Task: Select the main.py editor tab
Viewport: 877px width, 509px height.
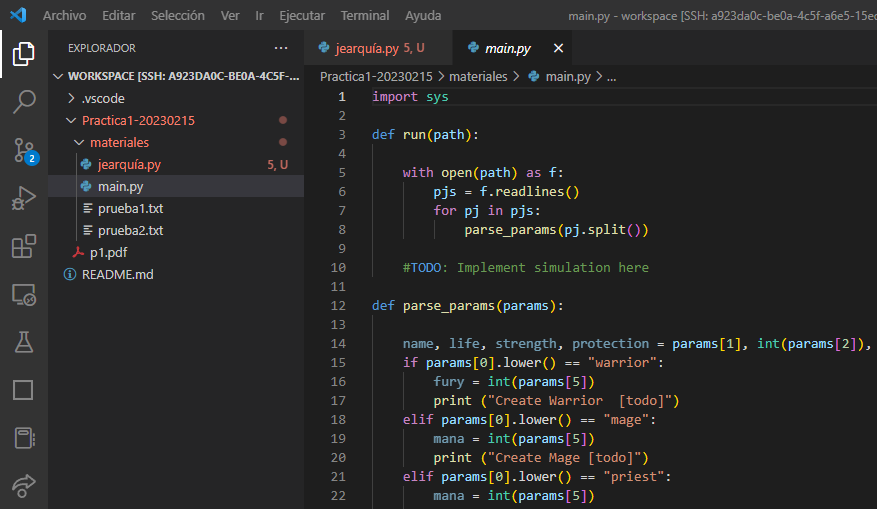Action: (x=512, y=48)
